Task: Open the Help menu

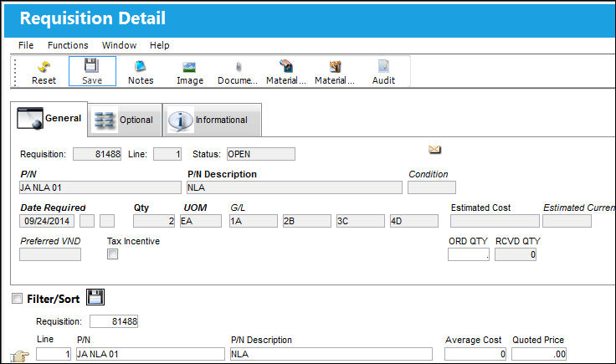Action: pyautogui.click(x=159, y=45)
